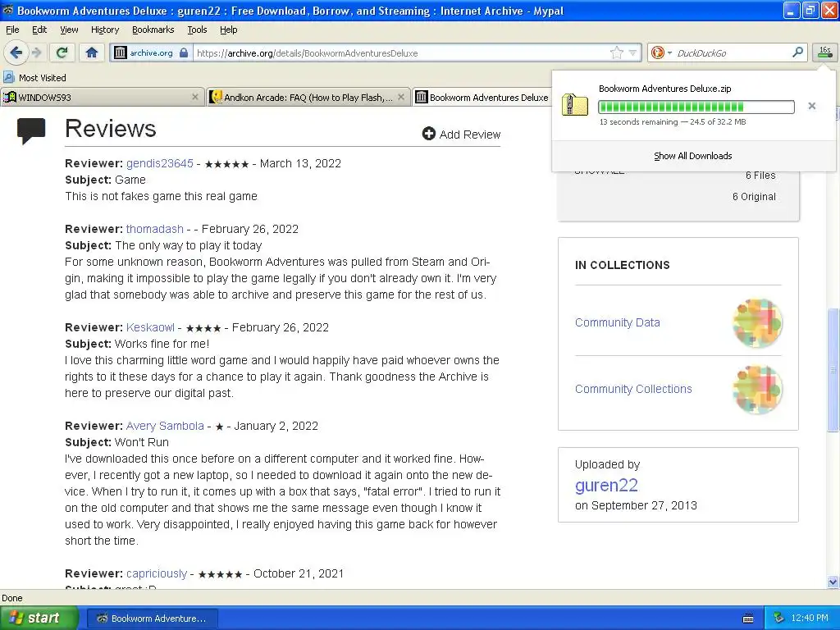Click the search magnifier icon
Screen dimensions: 840x630
pyautogui.click(x=797, y=52)
